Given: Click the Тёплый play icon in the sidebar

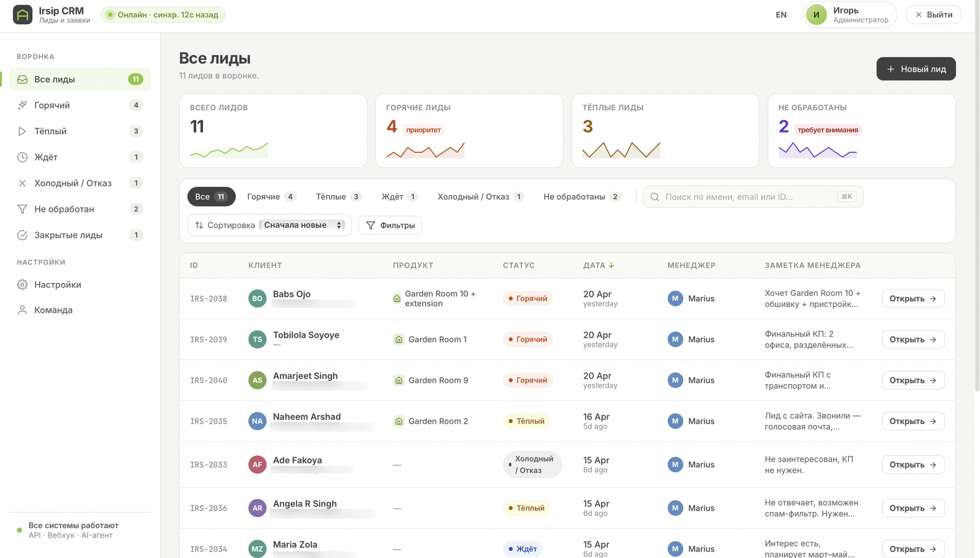Looking at the screenshot, I should (x=22, y=131).
